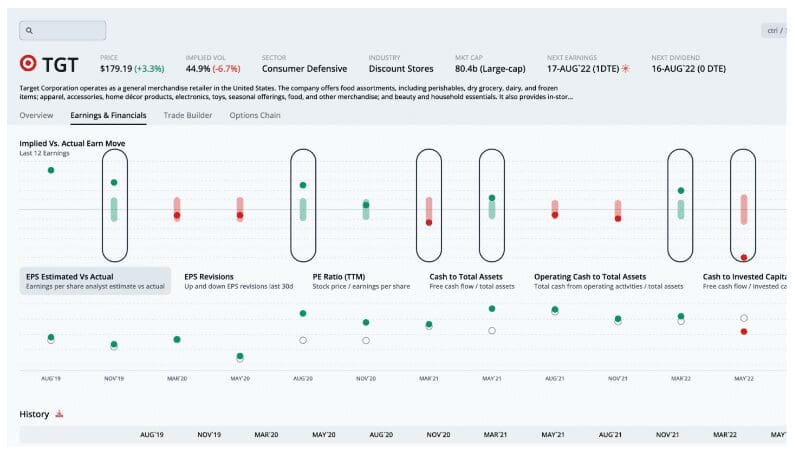Click the Nov'19 oval earnings marker
Image resolution: width=795 pixels, height=455 pixels.
click(x=114, y=205)
